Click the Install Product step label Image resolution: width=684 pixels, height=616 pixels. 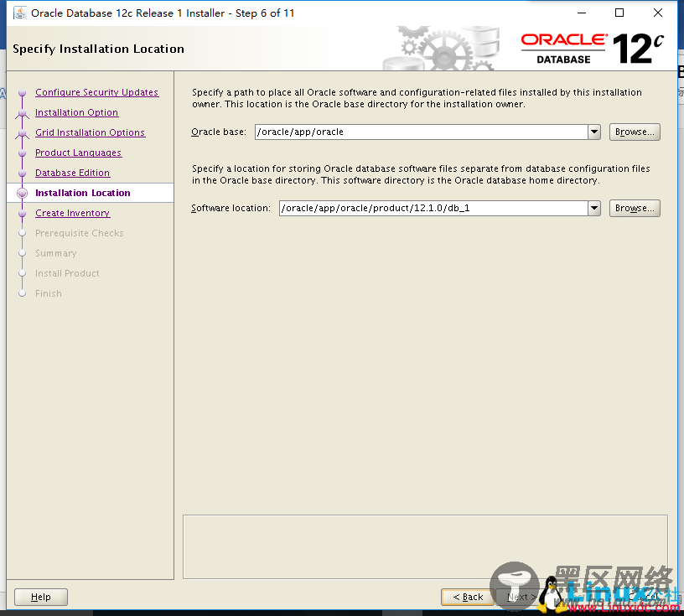pos(67,273)
